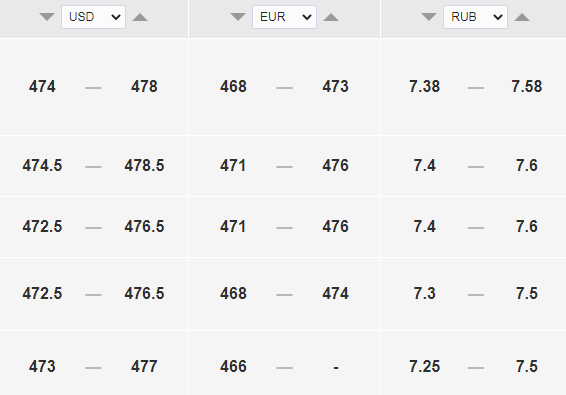Screen dimensions: 566x395
Task: Select the 474.5 USD buy value
Action: pyautogui.click(x=42, y=166)
